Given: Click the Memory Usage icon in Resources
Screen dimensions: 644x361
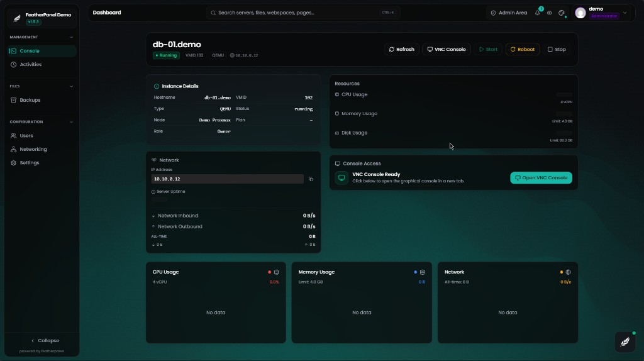Looking at the screenshot, I should [x=337, y=114].
